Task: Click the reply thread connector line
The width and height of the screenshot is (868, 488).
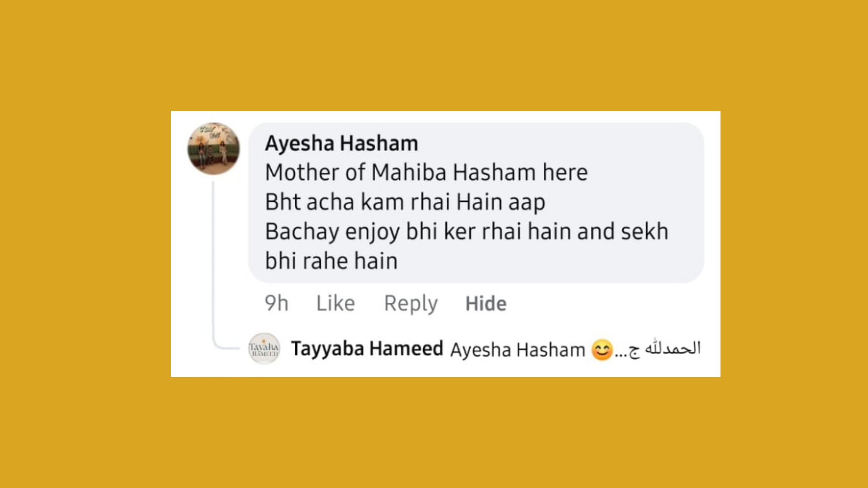Action: (213, 262)
